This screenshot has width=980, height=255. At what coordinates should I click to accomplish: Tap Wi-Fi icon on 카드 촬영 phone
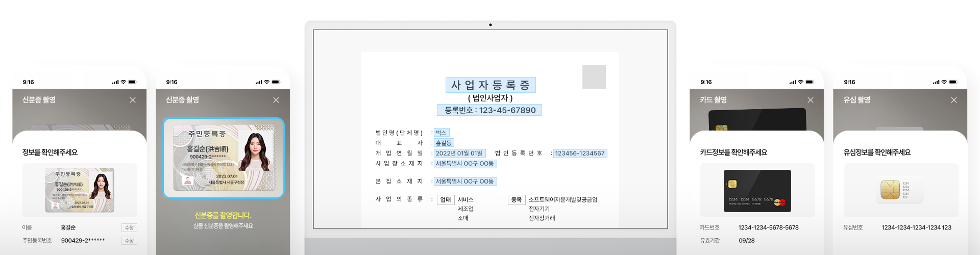pyautogui.click(x=800, y=82)
